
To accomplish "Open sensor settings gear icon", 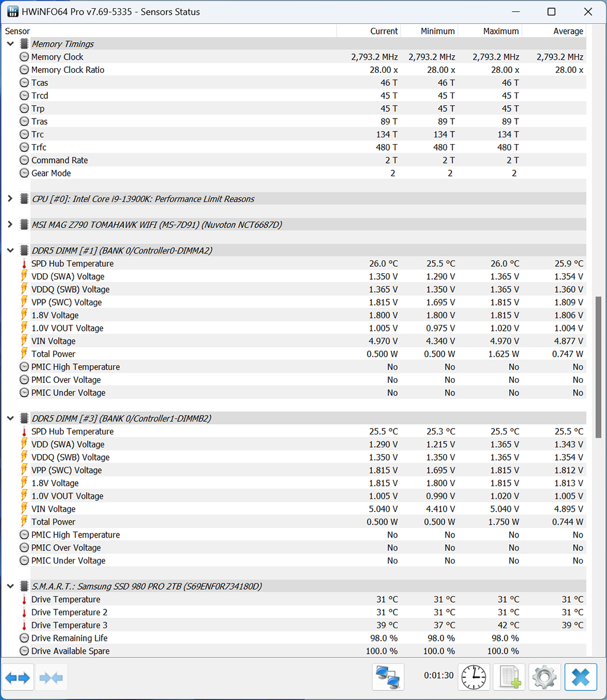I will [x=544, y=677].
